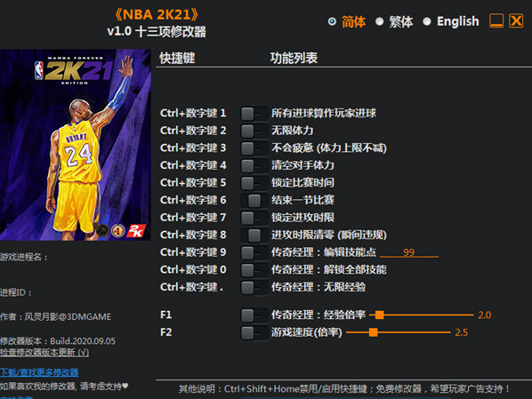Image resolution: width=532 pixels, height=399 pixels.
Task: Click hotkey label Ctrl+数字键 5
Action: (x=193, y=183)
